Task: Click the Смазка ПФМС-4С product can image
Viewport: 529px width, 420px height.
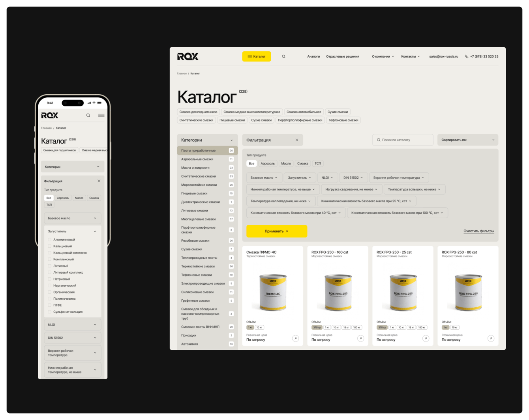Action: click(273, 292)
